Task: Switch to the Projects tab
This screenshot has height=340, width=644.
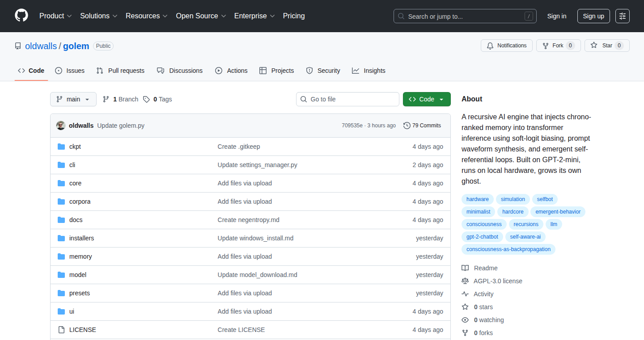Action: [276, 71]
